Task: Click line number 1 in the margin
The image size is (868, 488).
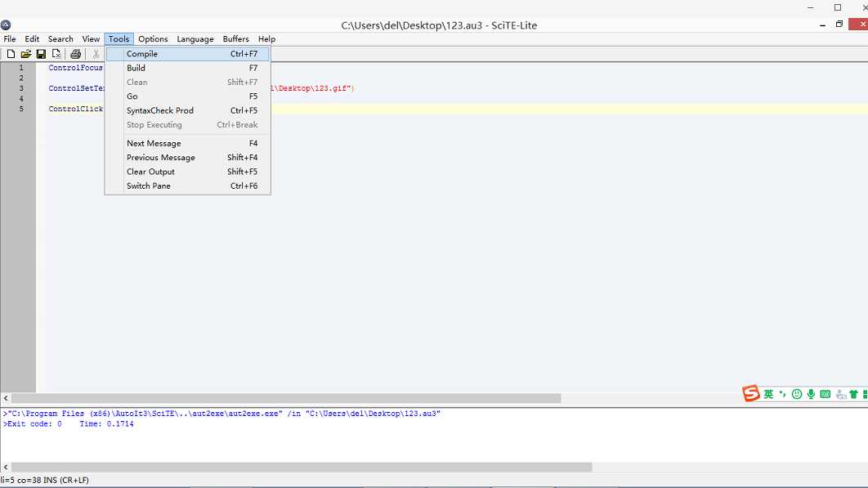Action: tap(21, 68)
